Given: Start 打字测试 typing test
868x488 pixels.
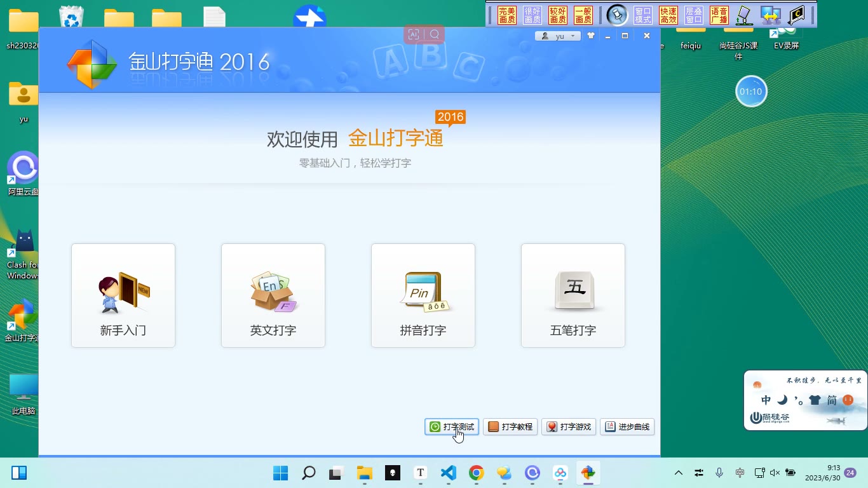Looking at the screenshot, I should click(452, 427).
